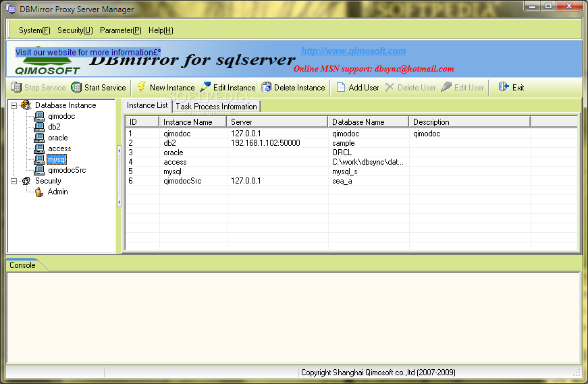Click the Security node icon
This screenshot has height=384, width=588.
click(x=26, y=181)
